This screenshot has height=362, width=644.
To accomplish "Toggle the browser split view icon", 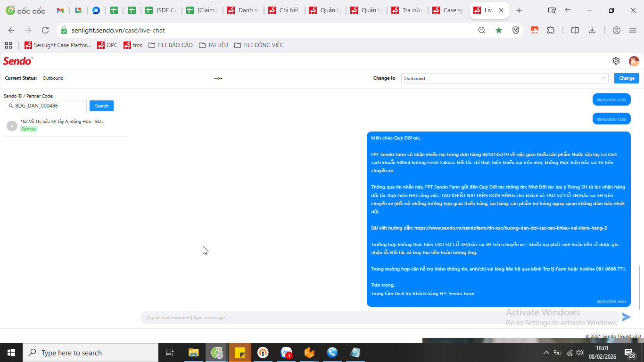I will [x=575, y=30].
